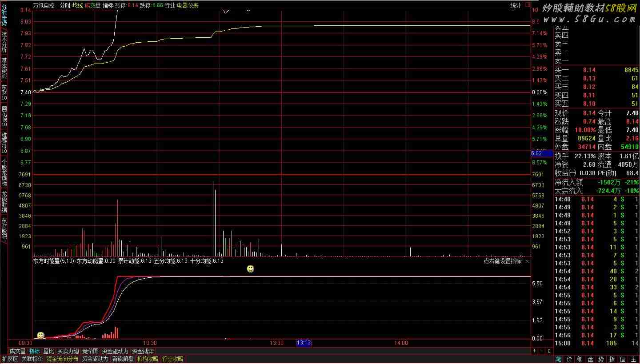The image size is (640, 364).
Task: Click the plus zoom button below the chart
Action: pos(535,351)
